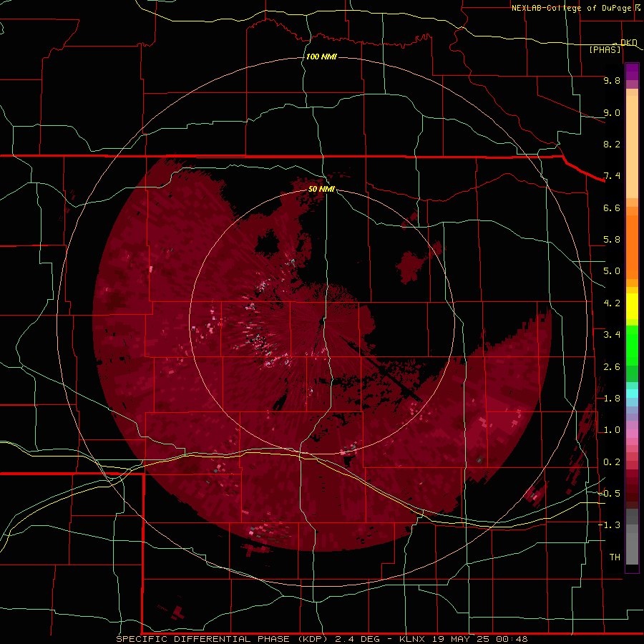Click the KLNX station identifier
Image resolution: width=644 pixels, height=644 pixels.
[413, 639]
